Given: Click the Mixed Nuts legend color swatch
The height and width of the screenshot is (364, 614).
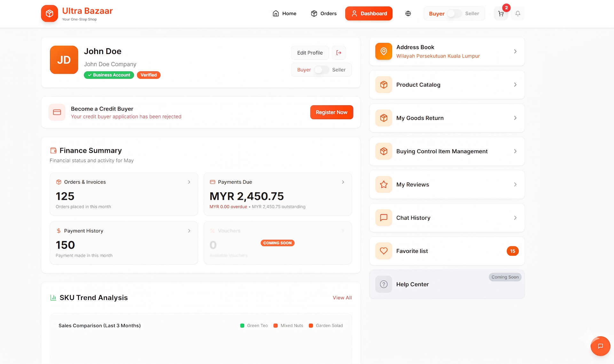Looking at the screenshot, I should pyautogui.click(x=275, y=326).
